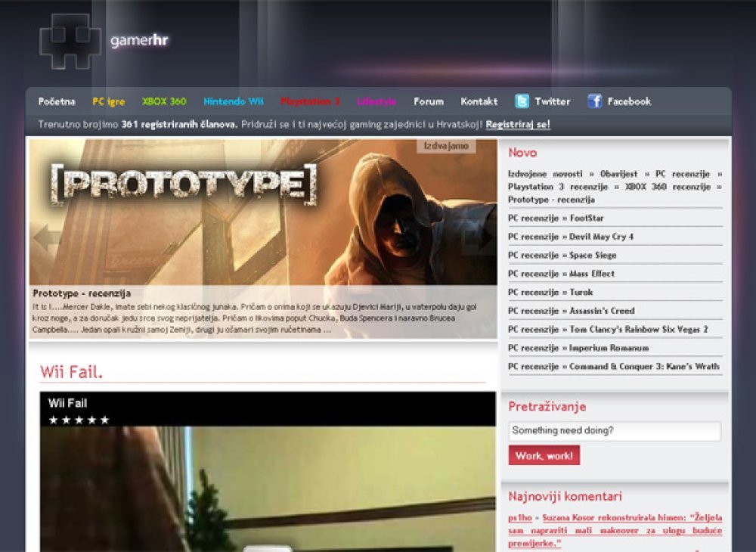Viewport: 756px width, 552px height.
Task: Click the Novo sidebar heading
Action: (522, 153)
